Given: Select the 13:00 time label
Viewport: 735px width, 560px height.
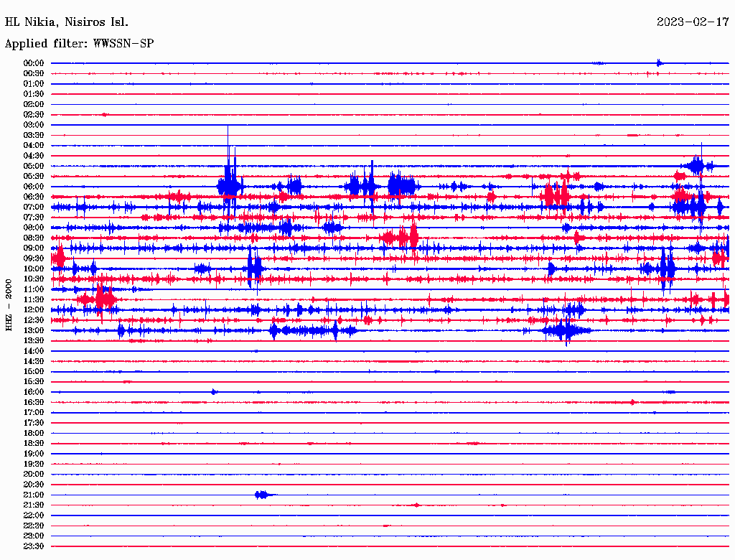Looking at the screenshot, I should [x=34, y=330].
